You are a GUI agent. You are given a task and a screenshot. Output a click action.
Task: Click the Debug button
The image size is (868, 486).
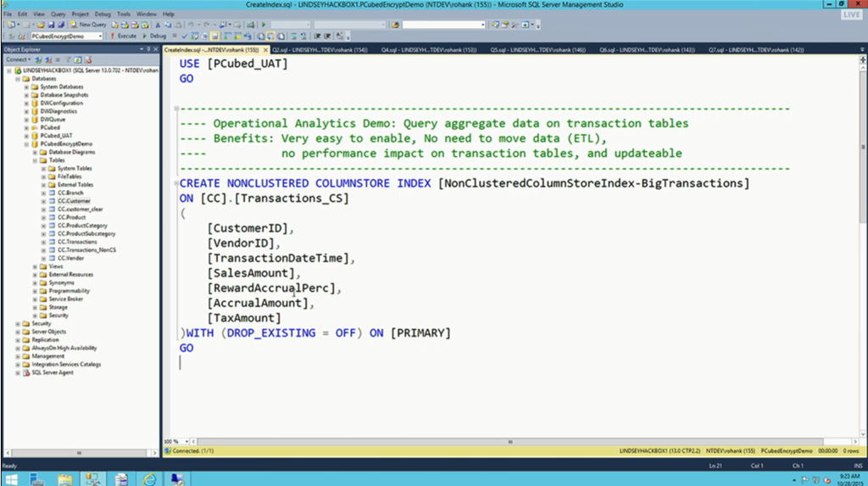(x=154, y=36)
